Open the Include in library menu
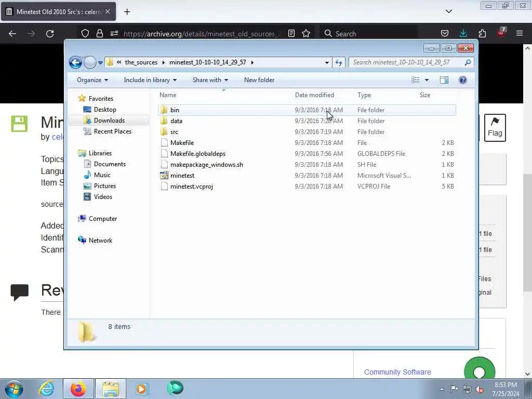Screen dimensions: 532x399 coord(150,80)
